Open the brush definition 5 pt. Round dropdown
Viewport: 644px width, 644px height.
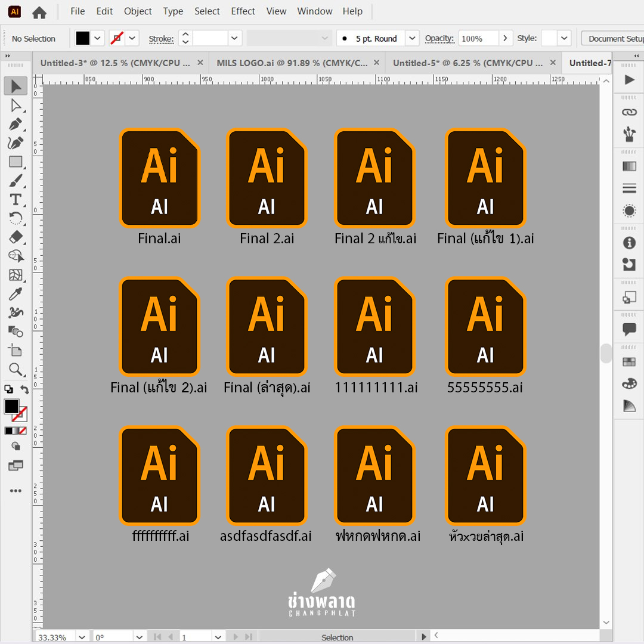tap(412, 39)
